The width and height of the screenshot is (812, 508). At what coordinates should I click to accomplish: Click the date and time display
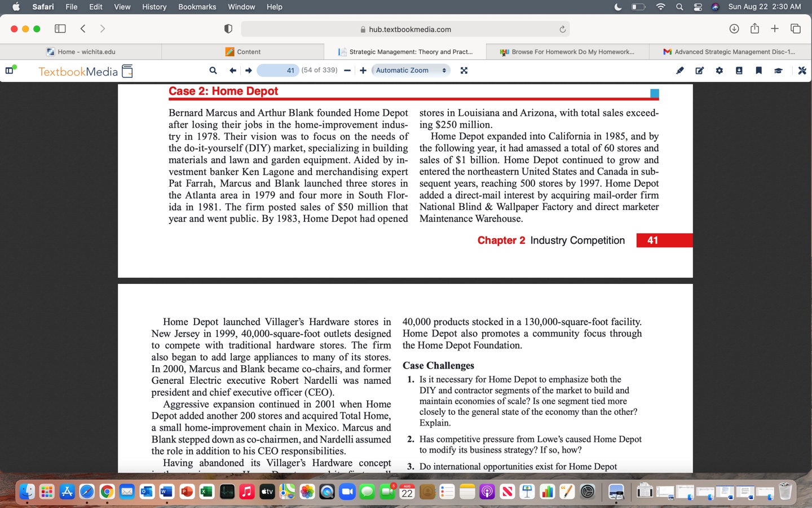point(765,7)
